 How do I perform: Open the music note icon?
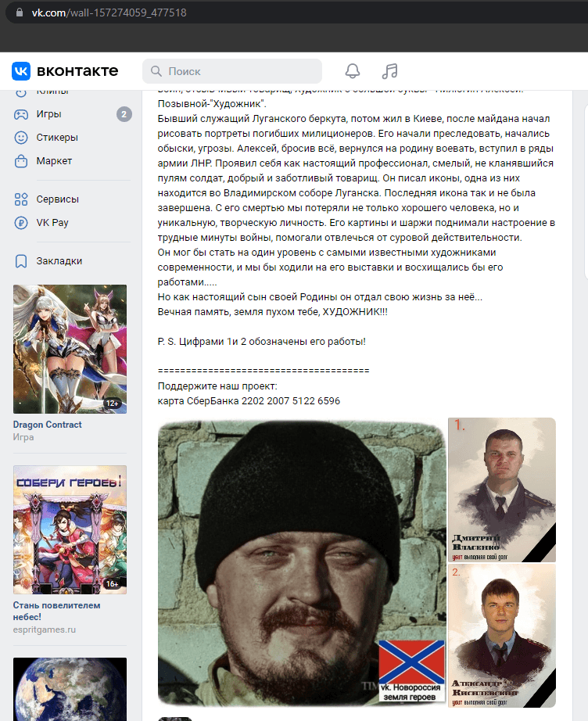click(390, 71)
